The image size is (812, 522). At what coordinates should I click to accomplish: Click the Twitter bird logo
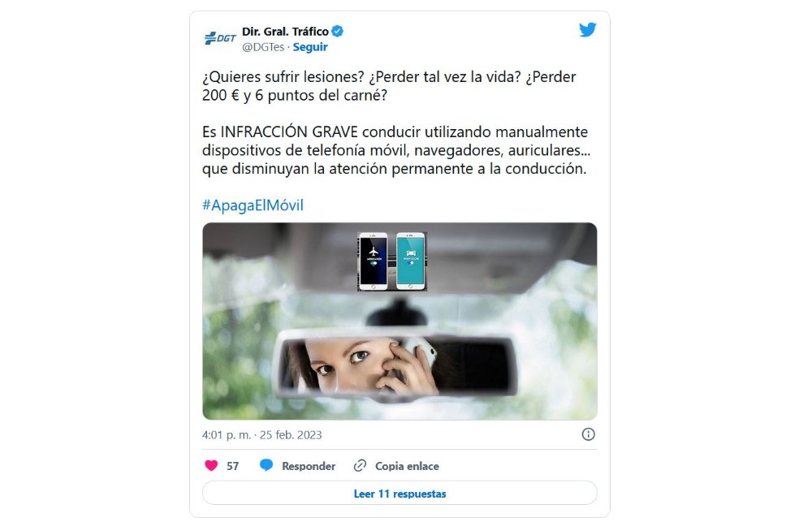click(x=588, y=29)
